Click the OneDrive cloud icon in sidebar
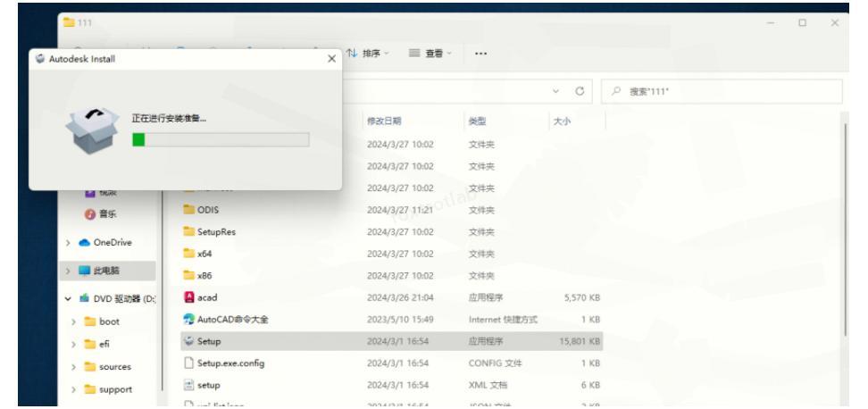Image resolution: width=868 pixels, height=409 pixels. click(x=84, y=242)
